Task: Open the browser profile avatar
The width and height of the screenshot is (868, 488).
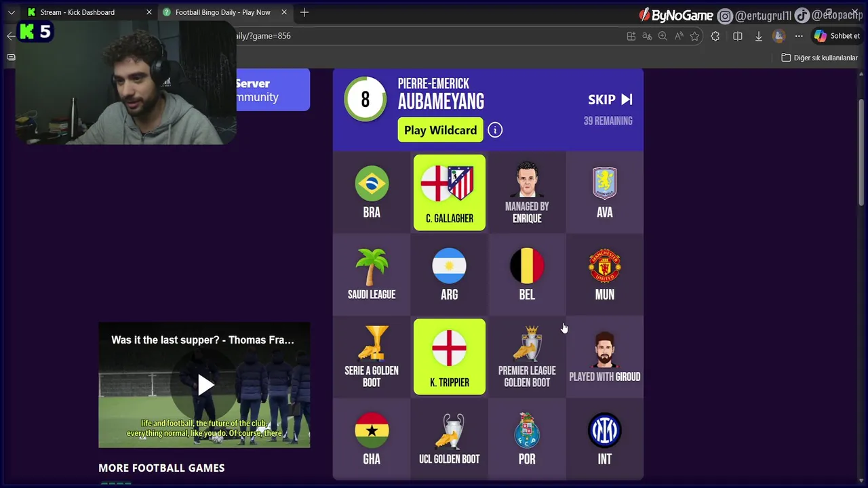Action: 779,36
